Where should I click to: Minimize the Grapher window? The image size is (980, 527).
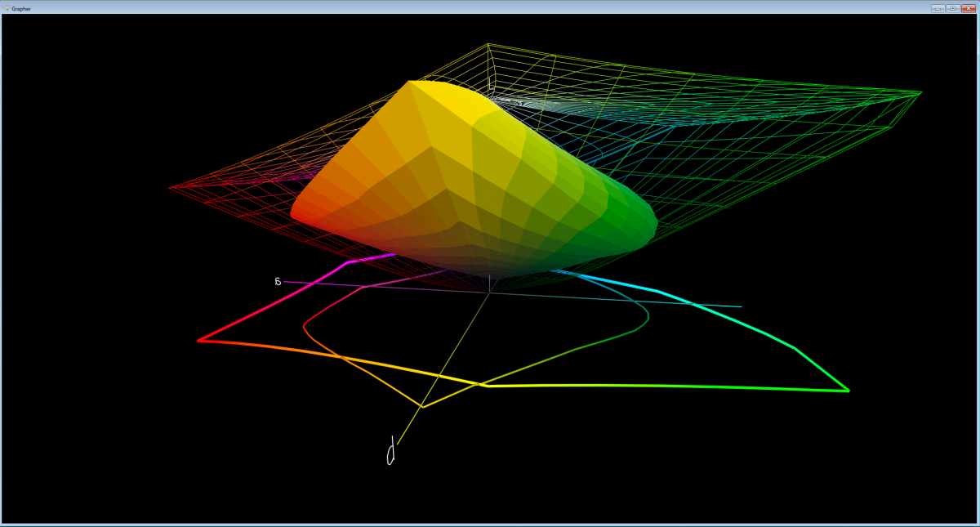[938, 7]
